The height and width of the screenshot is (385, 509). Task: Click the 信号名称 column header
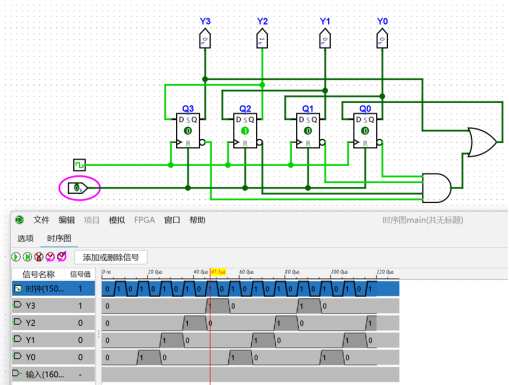click(38, 274)
